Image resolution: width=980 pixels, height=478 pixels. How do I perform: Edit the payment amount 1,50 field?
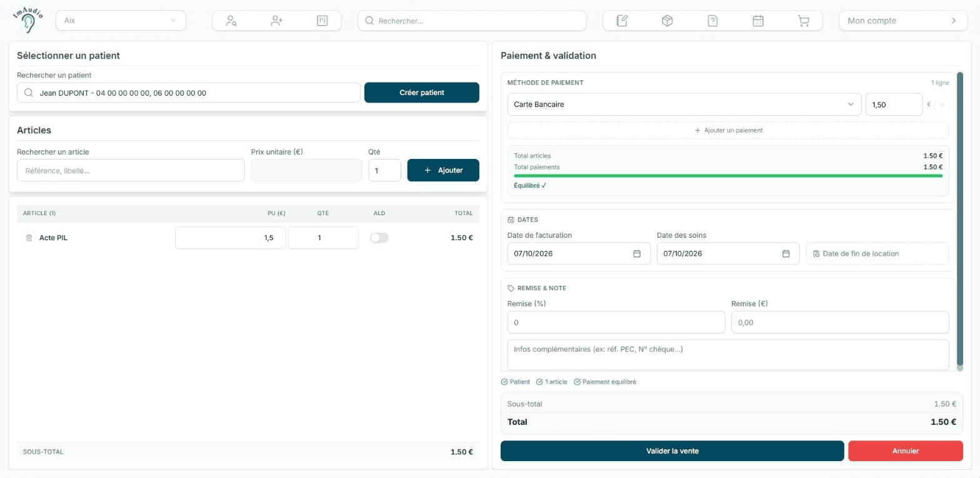(x=894, y=104)
